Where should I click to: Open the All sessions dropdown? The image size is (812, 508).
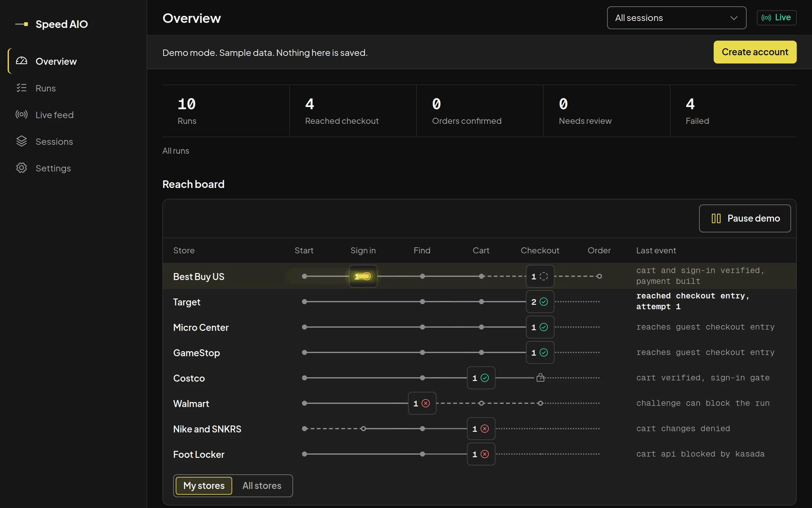coord(677,18)
